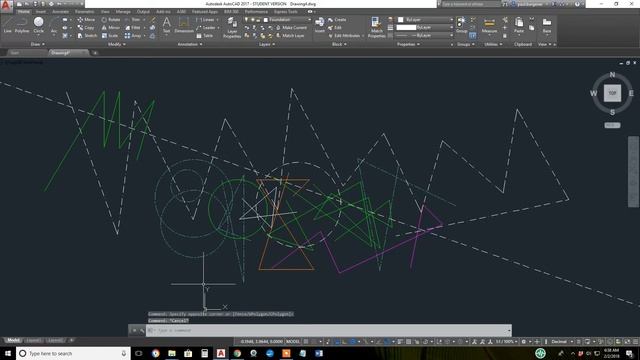
Task: Expand the Layers panel
Action: pos(267,44)
